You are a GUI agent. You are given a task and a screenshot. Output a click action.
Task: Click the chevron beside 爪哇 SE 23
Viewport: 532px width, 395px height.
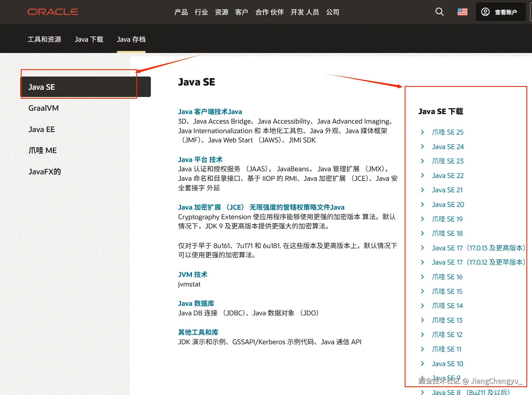click(x=422, y=161)
